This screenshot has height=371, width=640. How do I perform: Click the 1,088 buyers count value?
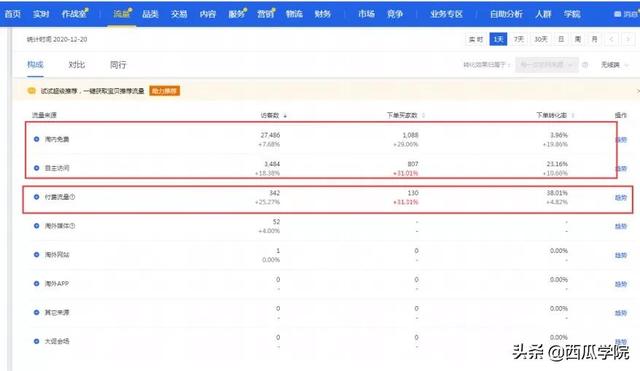(x=410, y=135)
